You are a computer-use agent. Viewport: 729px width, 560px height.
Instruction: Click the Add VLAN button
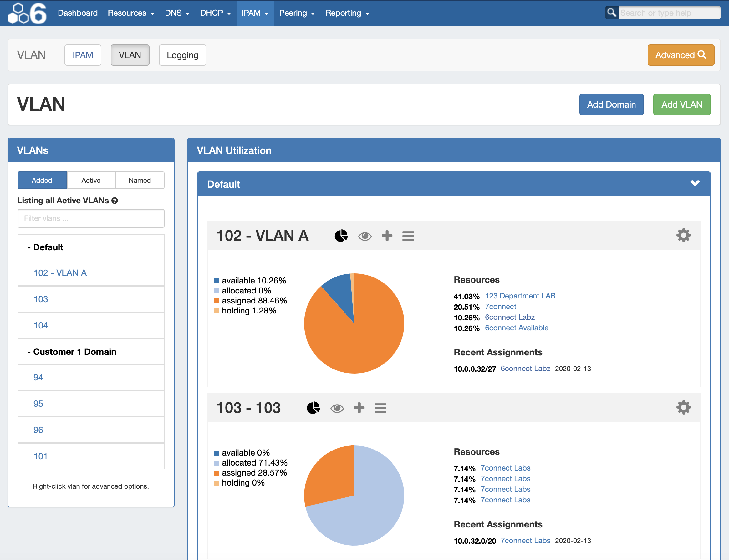(x=681, y=105)
